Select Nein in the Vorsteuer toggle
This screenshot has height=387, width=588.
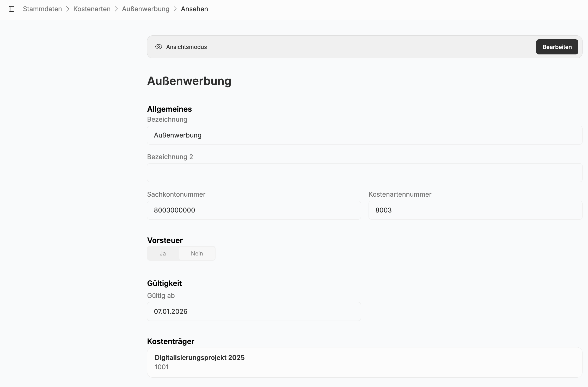coord(197,253)
